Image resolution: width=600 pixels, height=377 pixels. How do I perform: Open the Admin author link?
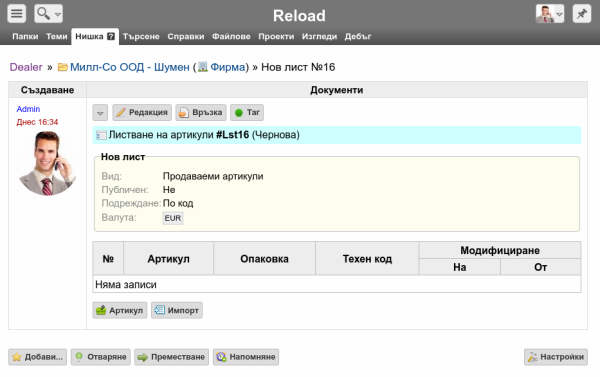28,109
